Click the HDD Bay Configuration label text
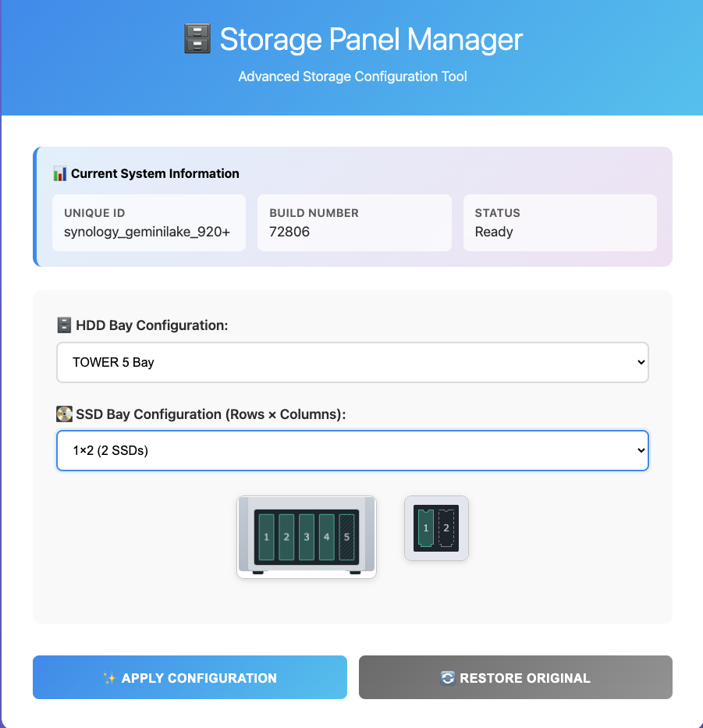 point(152,325)
